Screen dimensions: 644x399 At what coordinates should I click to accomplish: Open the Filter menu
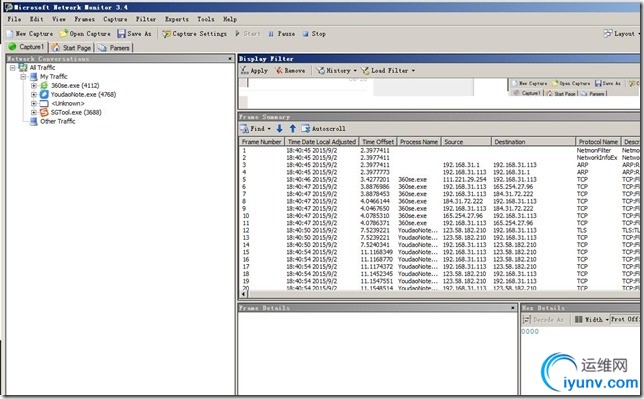tap(146, 19)
